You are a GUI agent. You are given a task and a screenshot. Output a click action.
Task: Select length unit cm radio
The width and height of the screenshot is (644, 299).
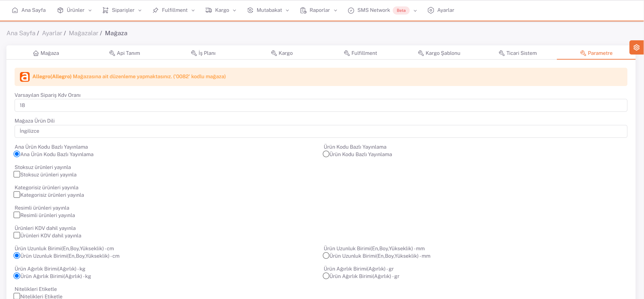click(x=17, y=256)
